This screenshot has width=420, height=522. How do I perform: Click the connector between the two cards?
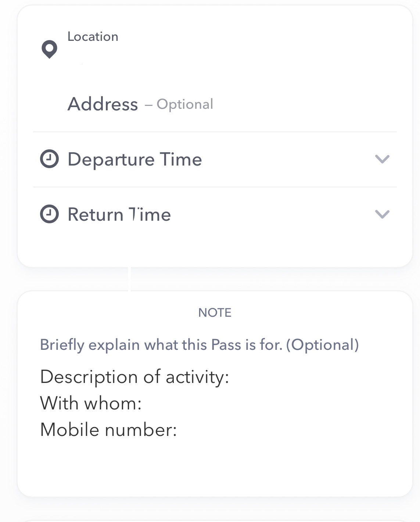pyautogui.click(x=129, y=279)
